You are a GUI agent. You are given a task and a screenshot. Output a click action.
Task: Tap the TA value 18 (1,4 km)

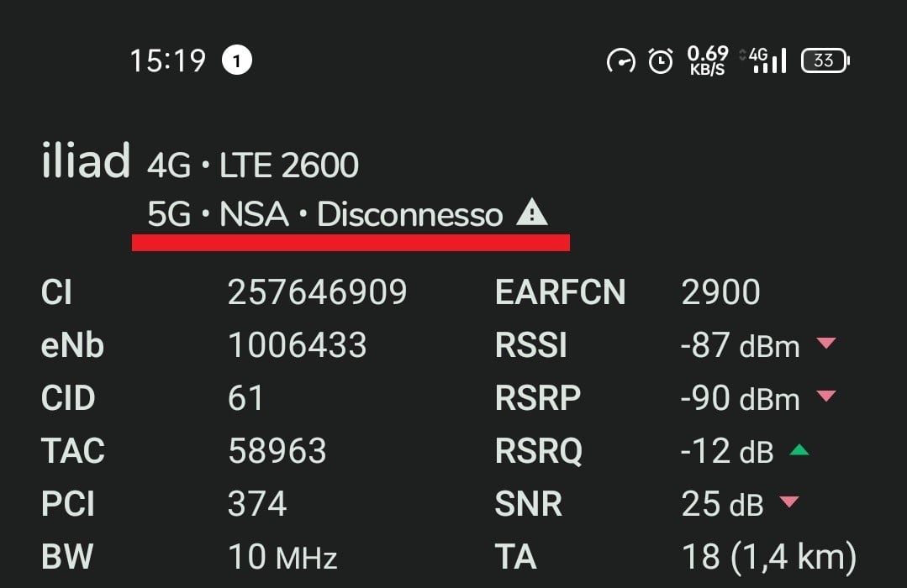[768, 556]
